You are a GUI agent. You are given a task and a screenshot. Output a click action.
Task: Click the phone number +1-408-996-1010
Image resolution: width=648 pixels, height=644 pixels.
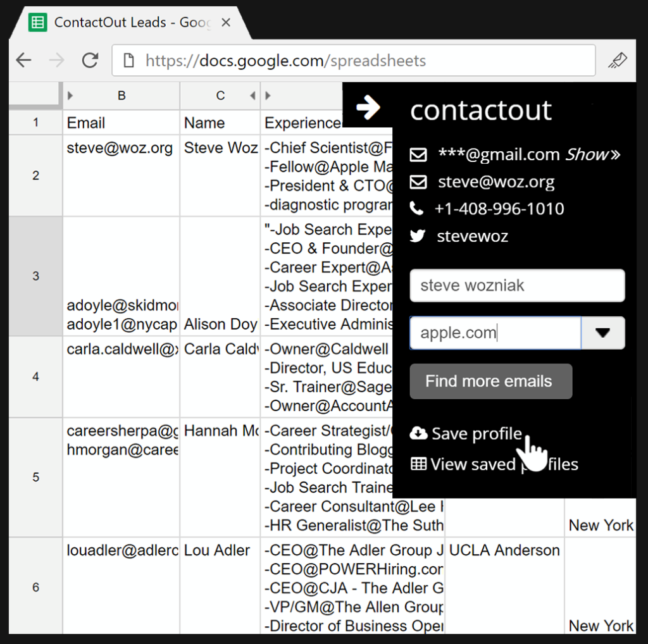(500, 209)
